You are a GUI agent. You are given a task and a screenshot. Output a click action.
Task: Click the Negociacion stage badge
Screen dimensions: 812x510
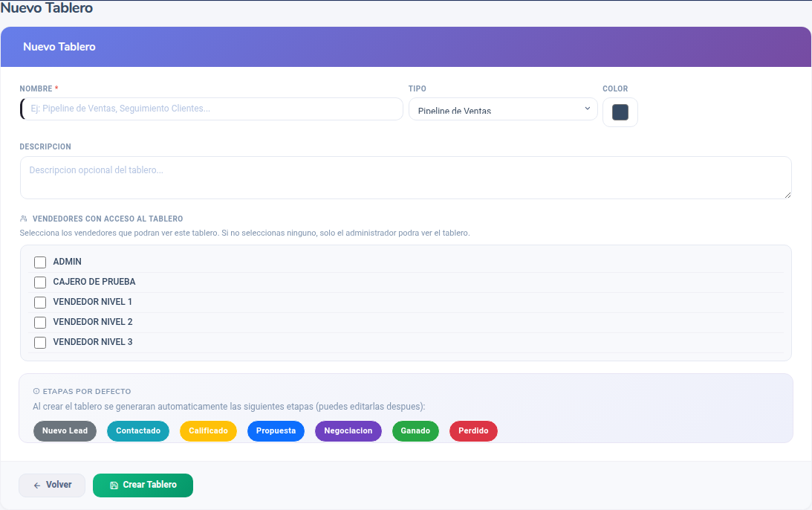point(348,431)
